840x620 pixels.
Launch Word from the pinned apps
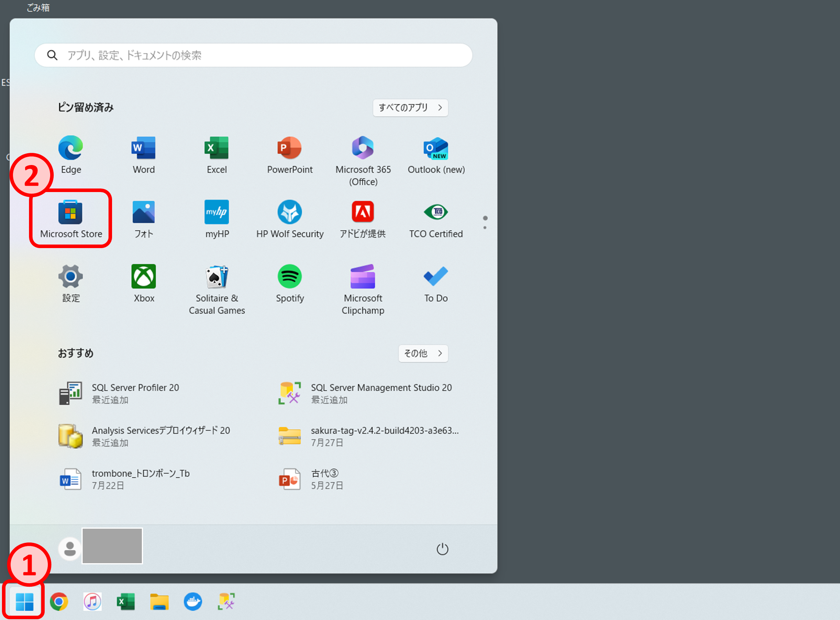click(x=144, y=155)
